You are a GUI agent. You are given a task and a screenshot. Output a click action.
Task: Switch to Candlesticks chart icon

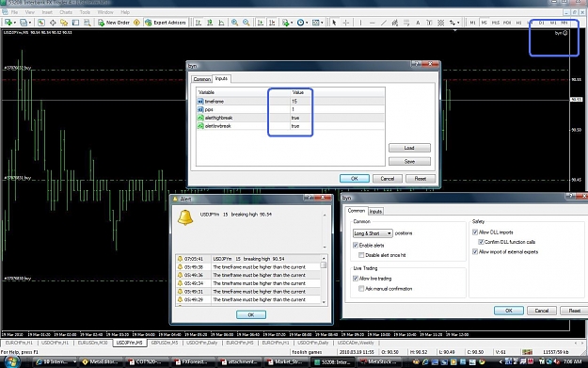[x=210, y=23]
